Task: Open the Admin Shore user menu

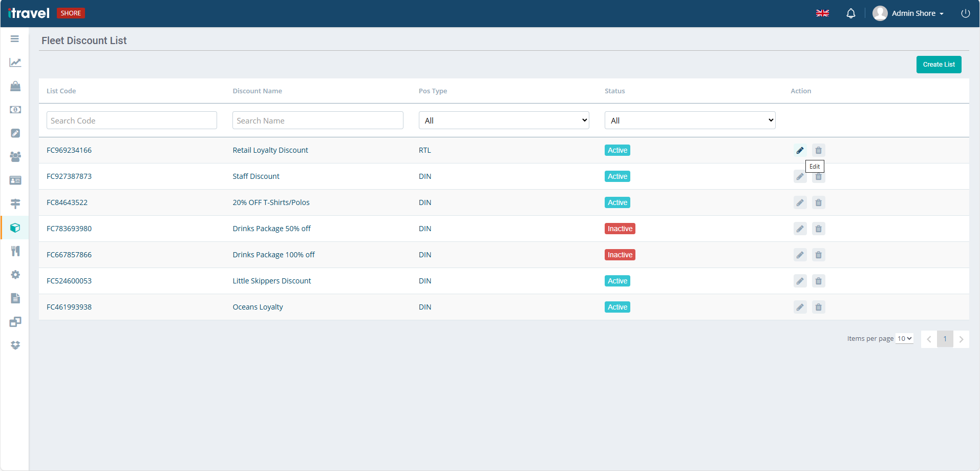Action: pos(909,13)
